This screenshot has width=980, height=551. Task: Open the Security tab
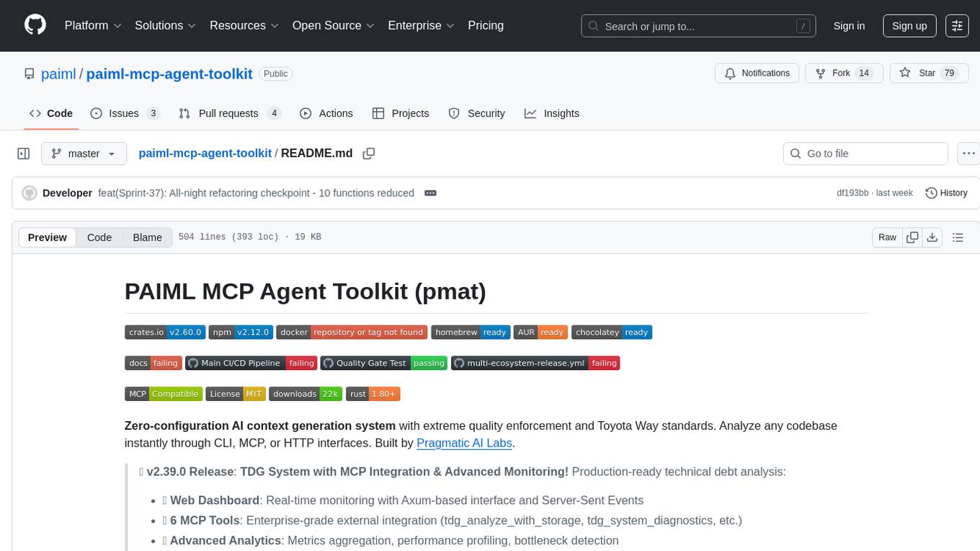[477, 113]
